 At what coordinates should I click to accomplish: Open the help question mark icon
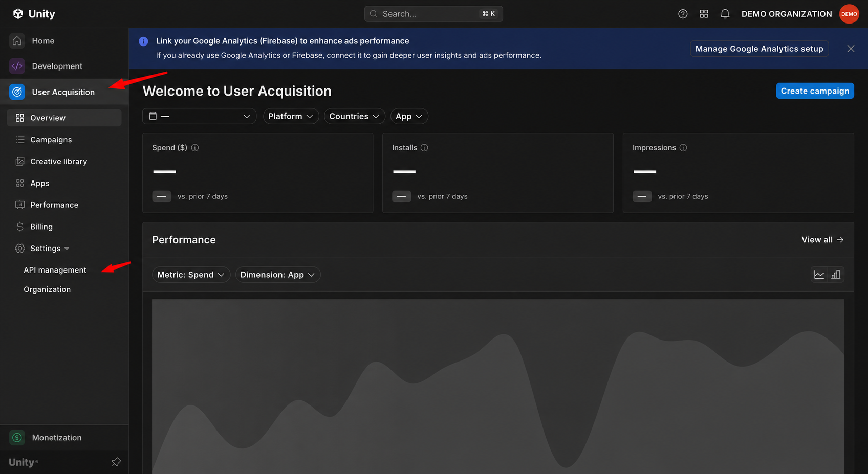click(x=683, y=14)
